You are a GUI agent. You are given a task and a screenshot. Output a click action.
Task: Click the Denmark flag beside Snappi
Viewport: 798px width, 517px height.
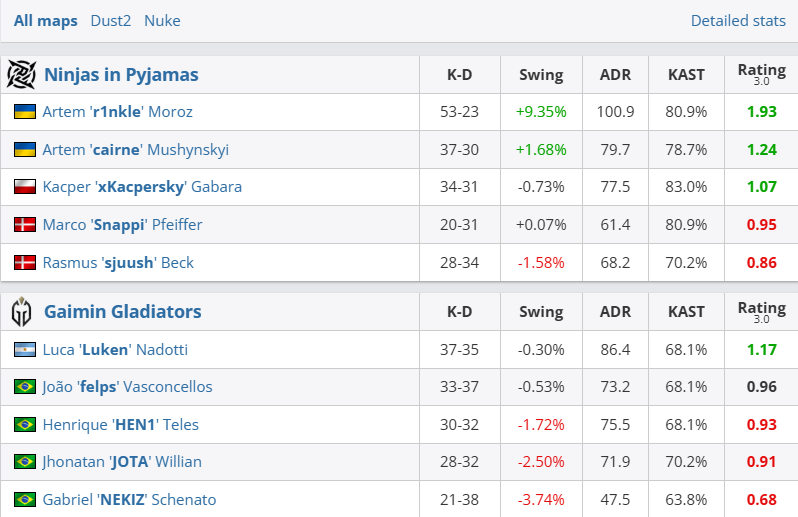pos(25,225)
